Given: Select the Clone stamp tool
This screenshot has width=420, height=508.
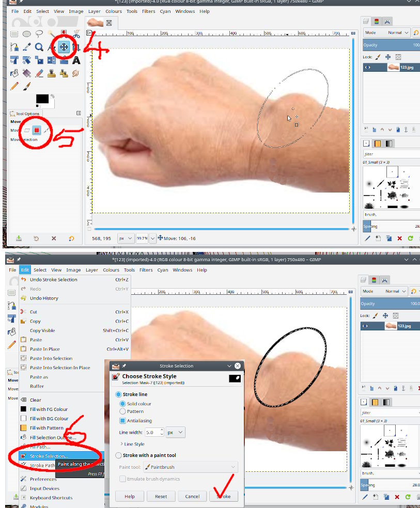Looking at the screenshot, I should coord(52,73).
